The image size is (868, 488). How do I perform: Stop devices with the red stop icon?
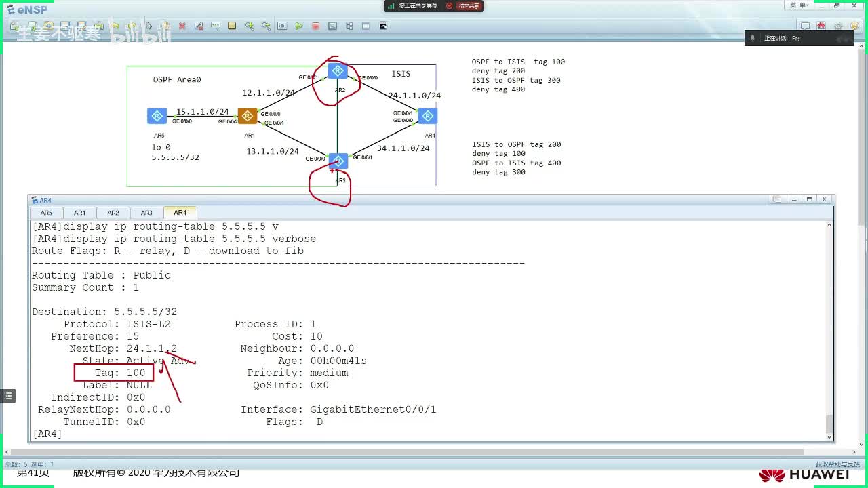315,26
